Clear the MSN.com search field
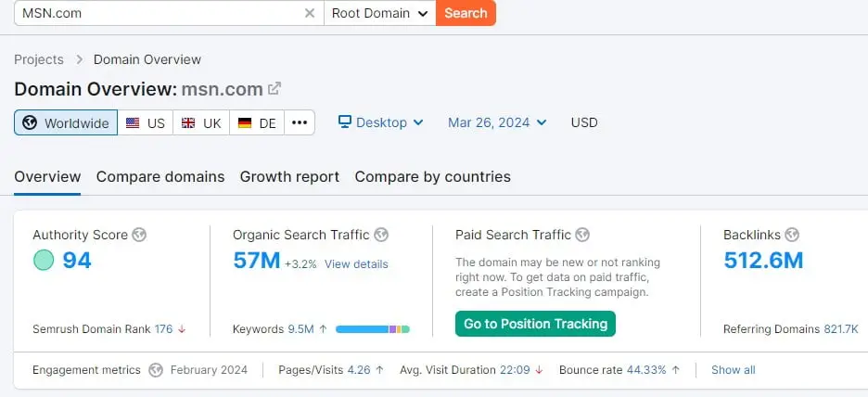The height and width of the screenshot is (397, 868). click(310, 13)
